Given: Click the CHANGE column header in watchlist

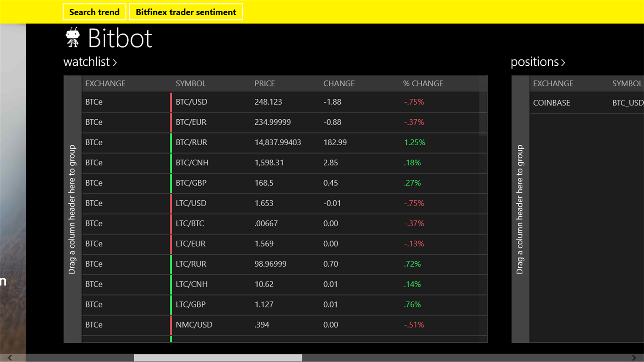Looking at the screenshot, I should click(339, 84).
